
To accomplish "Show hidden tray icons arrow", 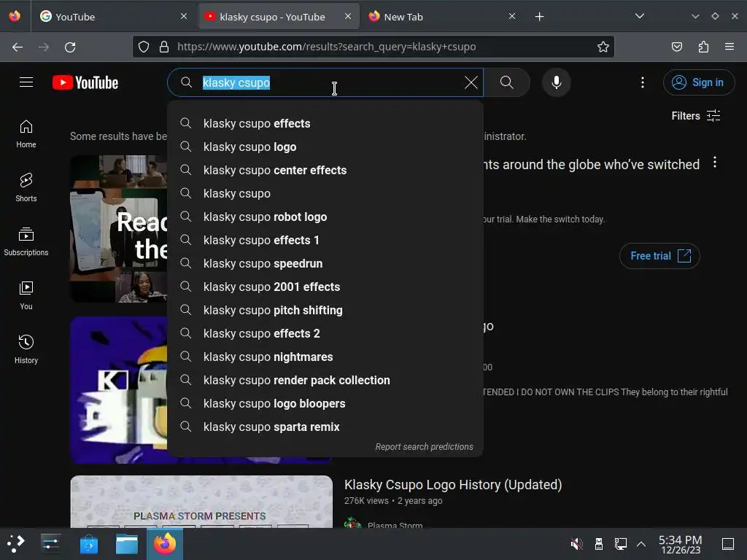I will (x=641, y=544).
